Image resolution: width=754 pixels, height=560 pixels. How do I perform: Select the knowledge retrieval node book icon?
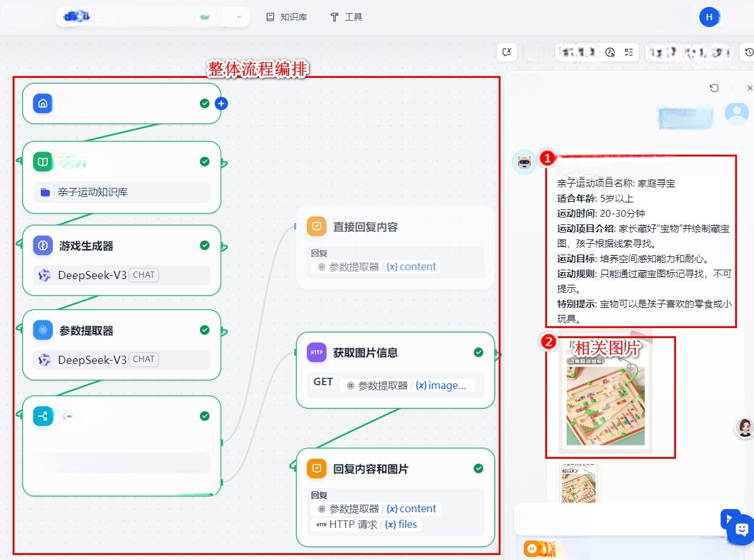pyautogui.click(x=43, y=162)
